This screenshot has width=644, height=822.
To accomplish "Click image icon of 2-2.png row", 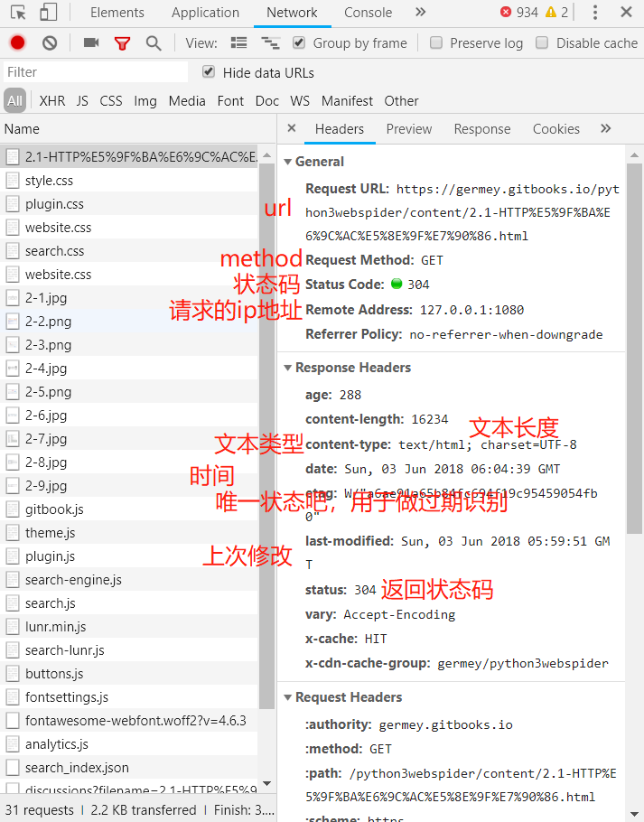I will [x=13, y=322].
